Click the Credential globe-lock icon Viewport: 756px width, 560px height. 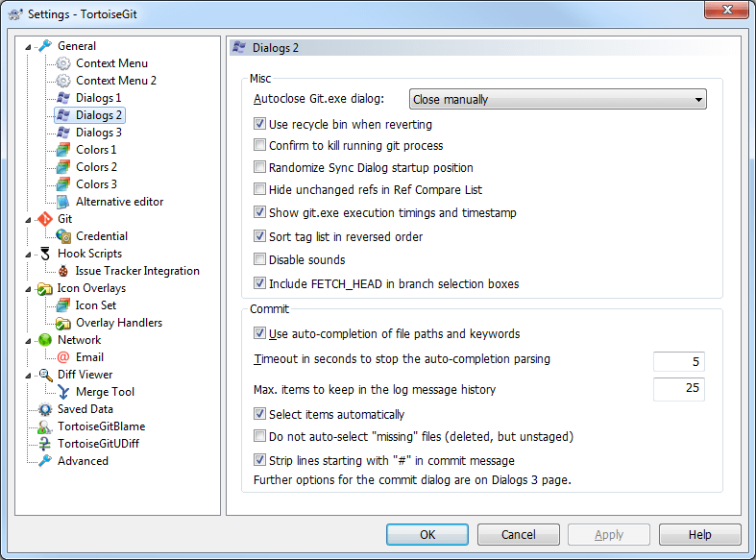point(63,236)
